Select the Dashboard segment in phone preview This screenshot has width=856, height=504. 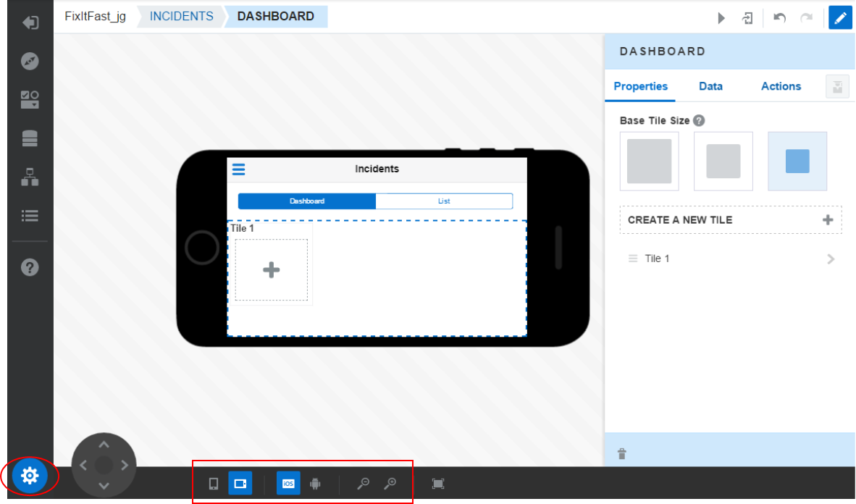(307, 201)
